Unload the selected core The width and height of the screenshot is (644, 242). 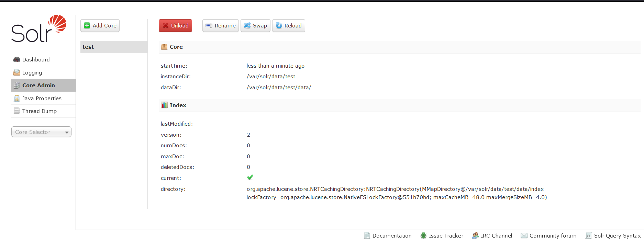point(175,26)
